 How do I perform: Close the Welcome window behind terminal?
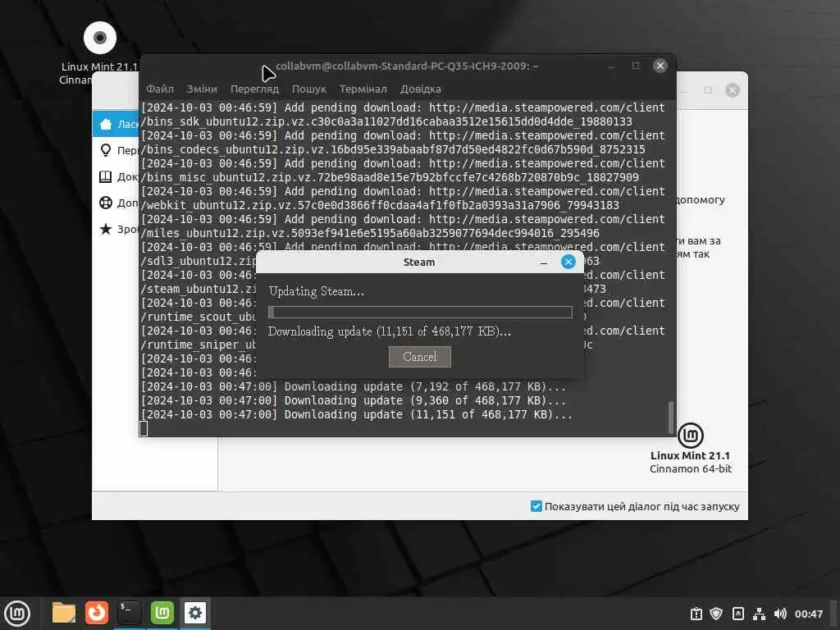click(x=733, y=90)
